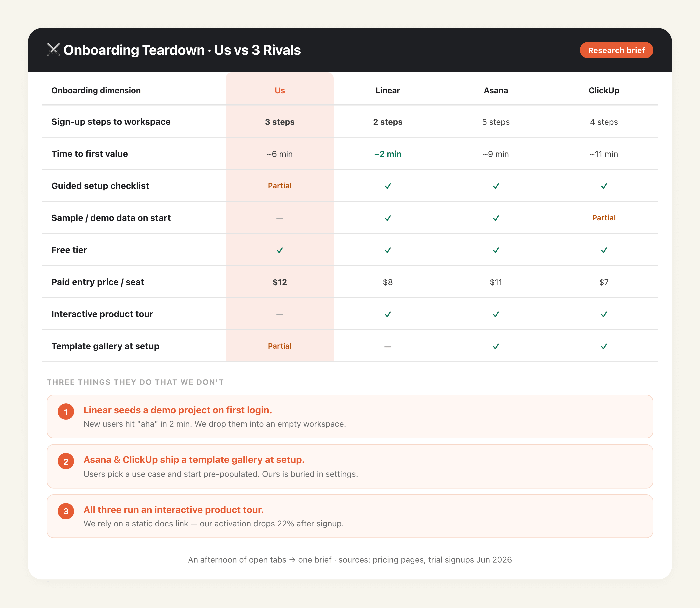Click the number 1 circle badge
Image resolution: width=700 pixels, height=608 pixels.
tap(66, 412)
